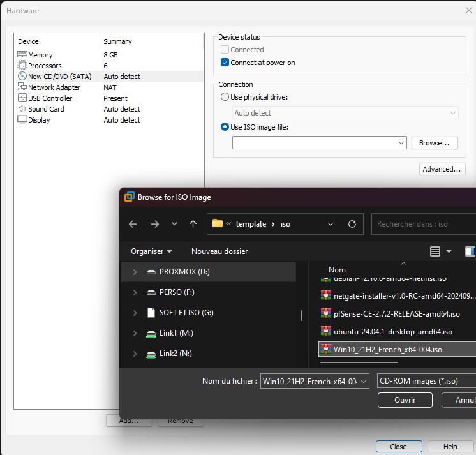Image resolution: width=476 pixels, height=455 pixels.
Task: Open the Advanced... settings
Action: pyautogui.click(x=442, y=169)
